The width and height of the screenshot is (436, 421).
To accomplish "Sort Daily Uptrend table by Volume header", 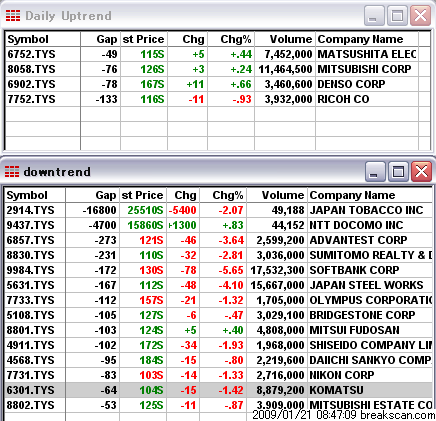I will coord(285,39).
